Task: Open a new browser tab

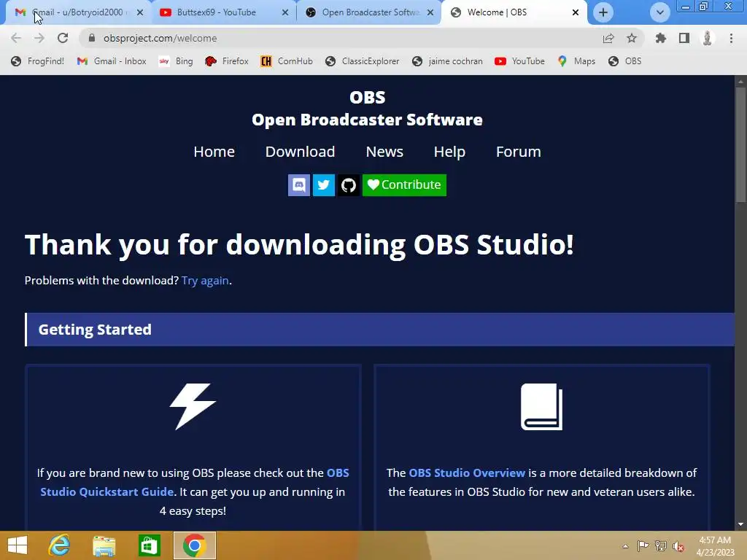Action: (603, 12)
